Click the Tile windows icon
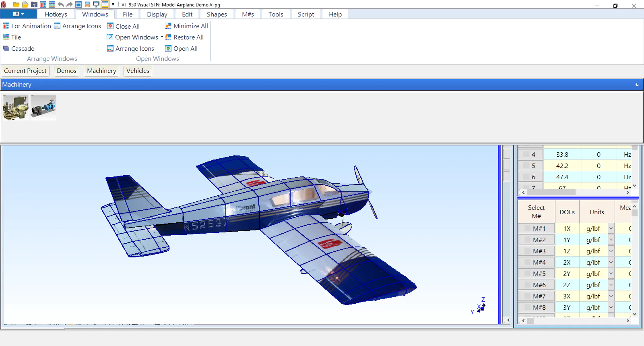This screenshot has width=644, height=346. tap(6, 37)
